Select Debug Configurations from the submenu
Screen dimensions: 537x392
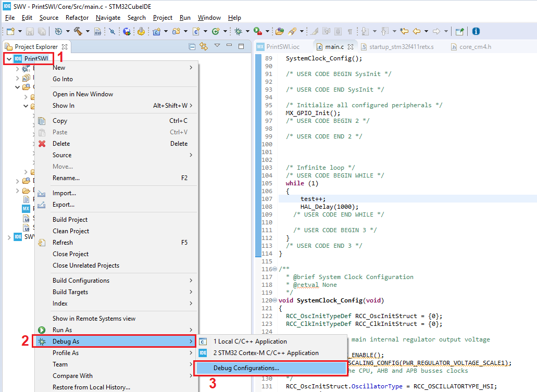click(x=270, y=368)
